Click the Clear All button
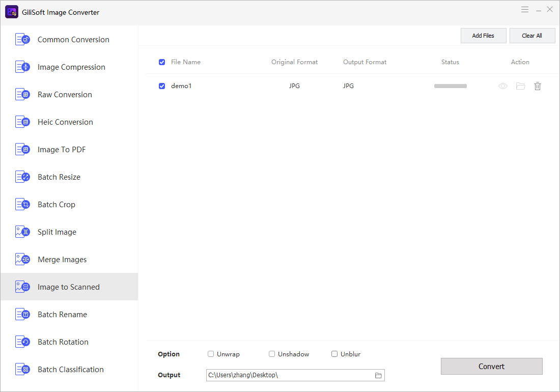The width and height of the screenshot is (560, 392). [532, 36]
